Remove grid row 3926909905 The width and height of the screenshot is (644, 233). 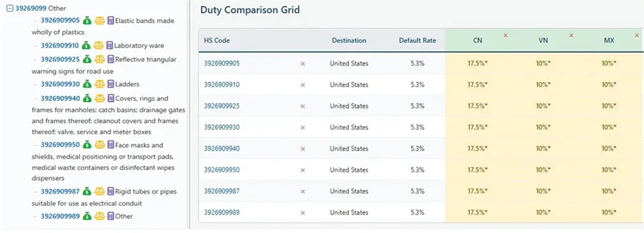(303, 64)
